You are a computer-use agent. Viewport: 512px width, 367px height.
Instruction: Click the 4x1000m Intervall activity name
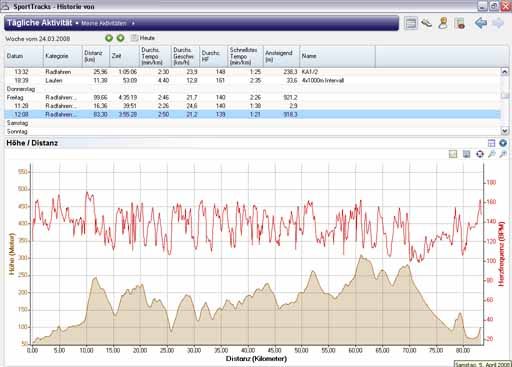pos(323,81)
